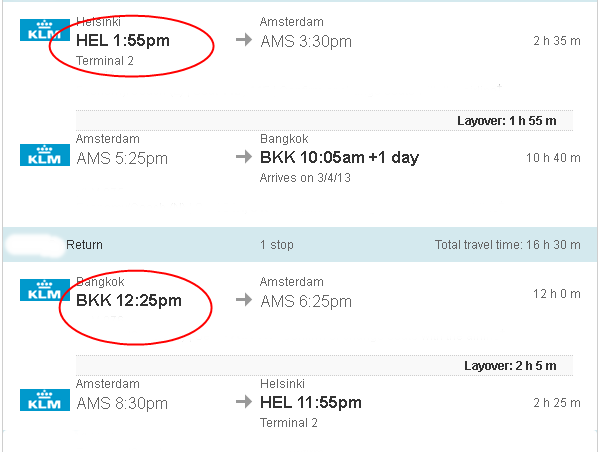Click the Layover 1 h 55 m row
Viewport: 601px width, 452px height.
coord(324,121)
